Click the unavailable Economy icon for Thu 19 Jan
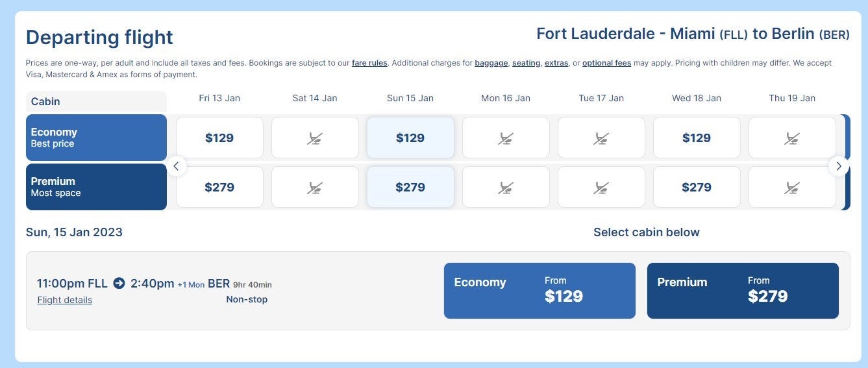Image resolution: width=868 pixels, height=368 pixels. [792, 138]
